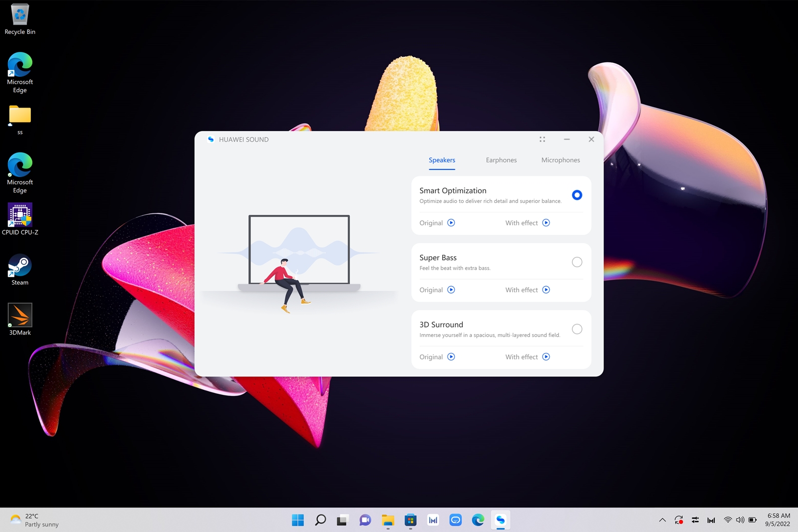
Task: Select the top Microsoft Edge desktop shortcut
Action: pyautogui.click(x=20, y=73)
